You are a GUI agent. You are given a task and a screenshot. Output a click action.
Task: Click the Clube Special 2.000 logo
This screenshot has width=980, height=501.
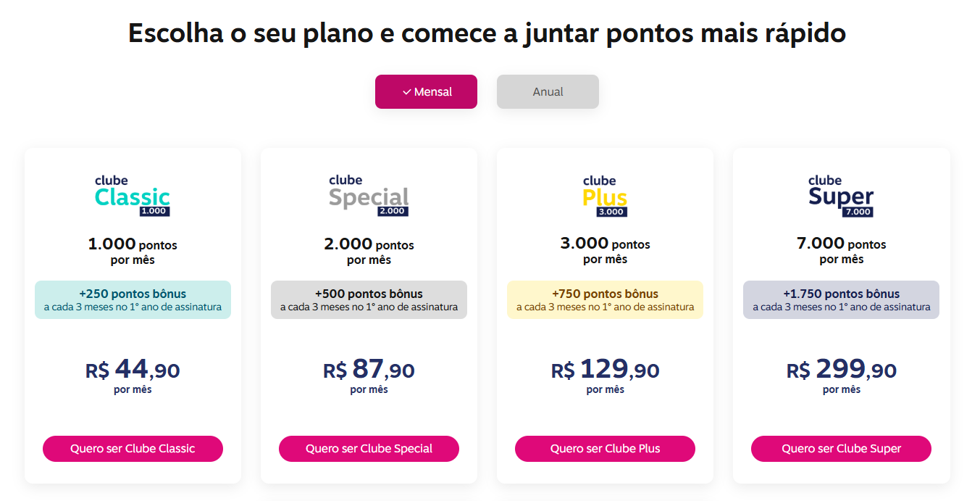369,194
